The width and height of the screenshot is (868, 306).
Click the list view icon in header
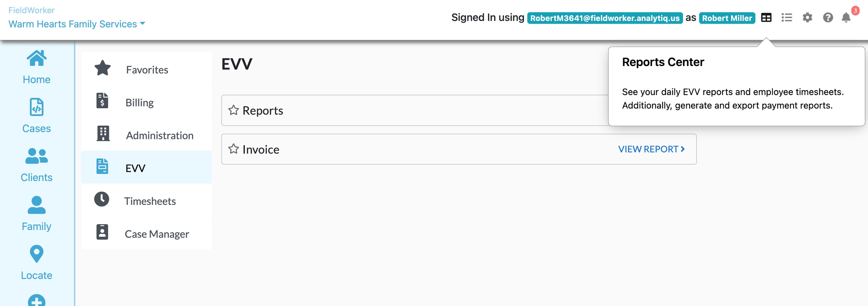pyautogui.click(x=787, y=18)
